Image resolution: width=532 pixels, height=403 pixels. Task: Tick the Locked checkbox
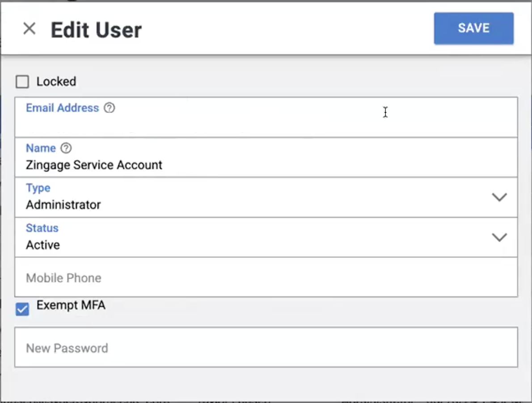pos(22,82)
